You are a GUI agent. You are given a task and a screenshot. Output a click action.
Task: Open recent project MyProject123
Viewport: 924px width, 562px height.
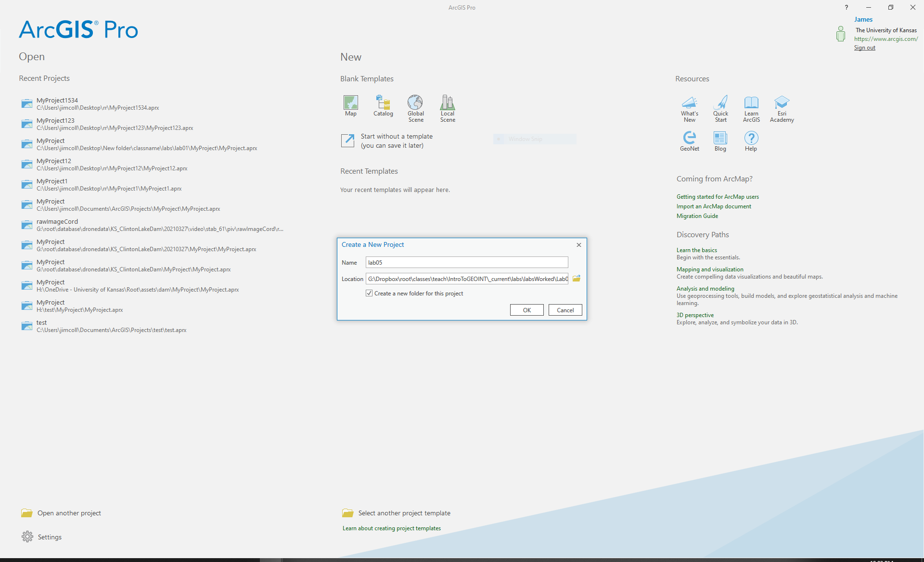(115, 124)
